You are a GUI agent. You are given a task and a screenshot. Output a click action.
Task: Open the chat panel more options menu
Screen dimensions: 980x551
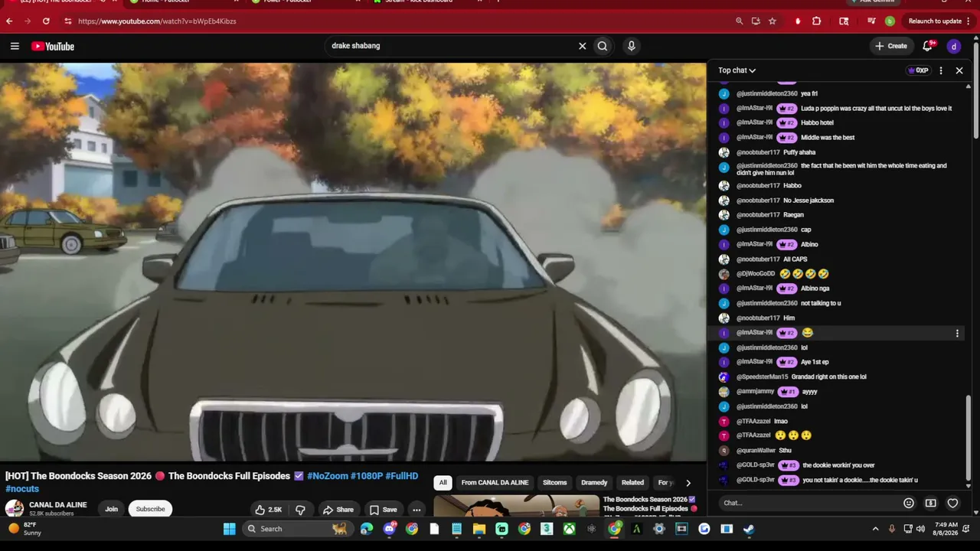pos(941,70)
